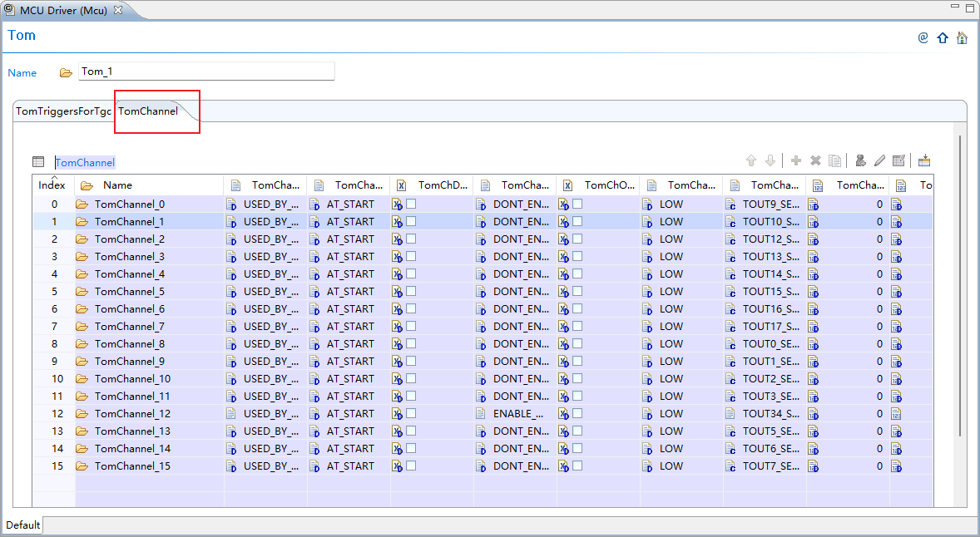The width and height of the screenshot is (980, 537).
Task: Click the folder icon of TomChannel_15 row
Action: click(82, 466)
